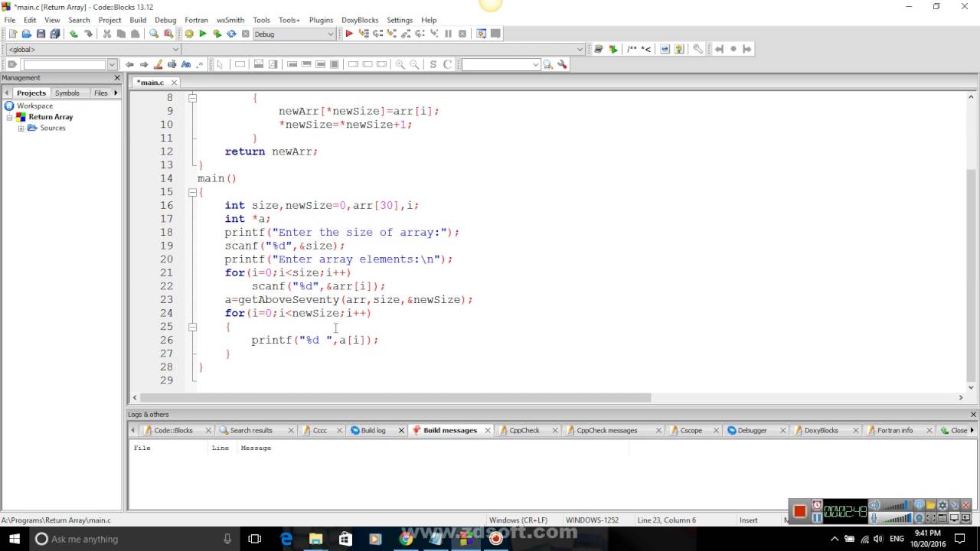
Task: Open search options wrench icon
Action: pos(562,64)
